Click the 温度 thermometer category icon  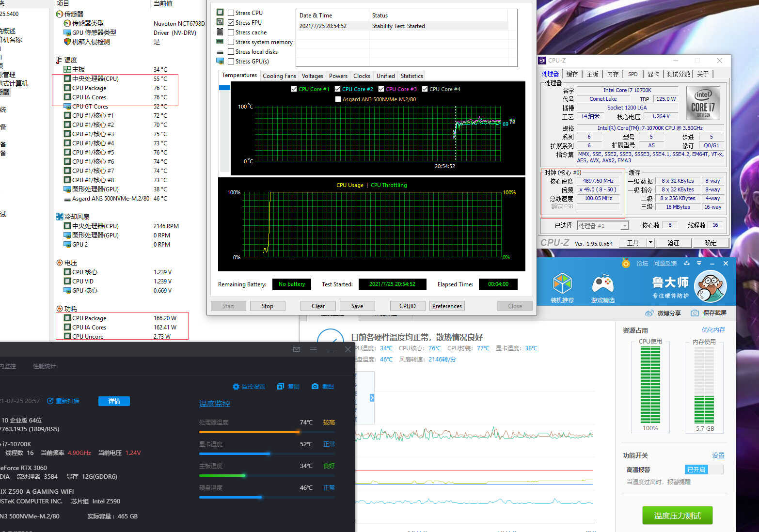59,60
